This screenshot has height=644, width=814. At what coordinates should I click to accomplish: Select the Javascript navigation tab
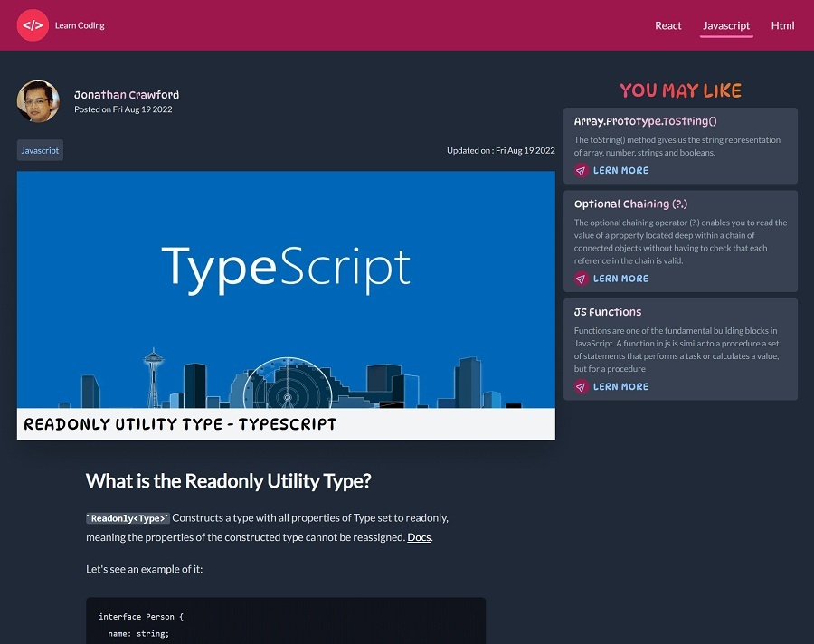[x=725, y=25]
